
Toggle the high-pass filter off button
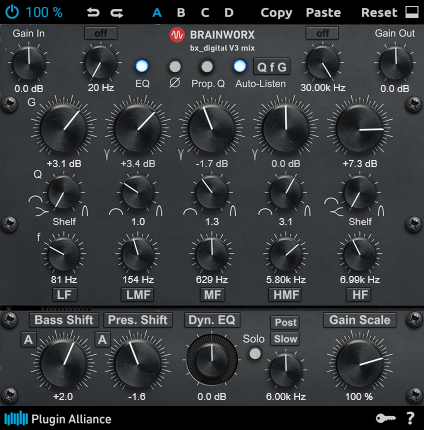pyautogui.click(x=101, y=33)
